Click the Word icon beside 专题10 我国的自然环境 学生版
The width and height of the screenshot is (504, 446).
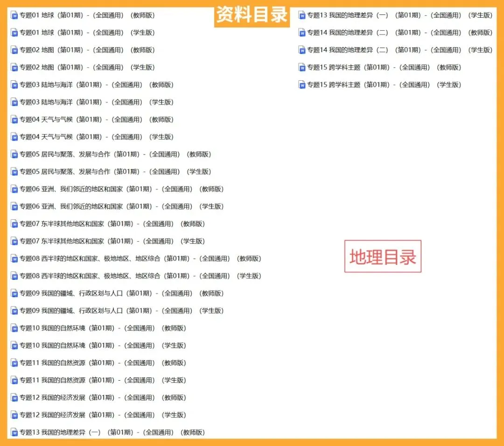click(14, 345)
